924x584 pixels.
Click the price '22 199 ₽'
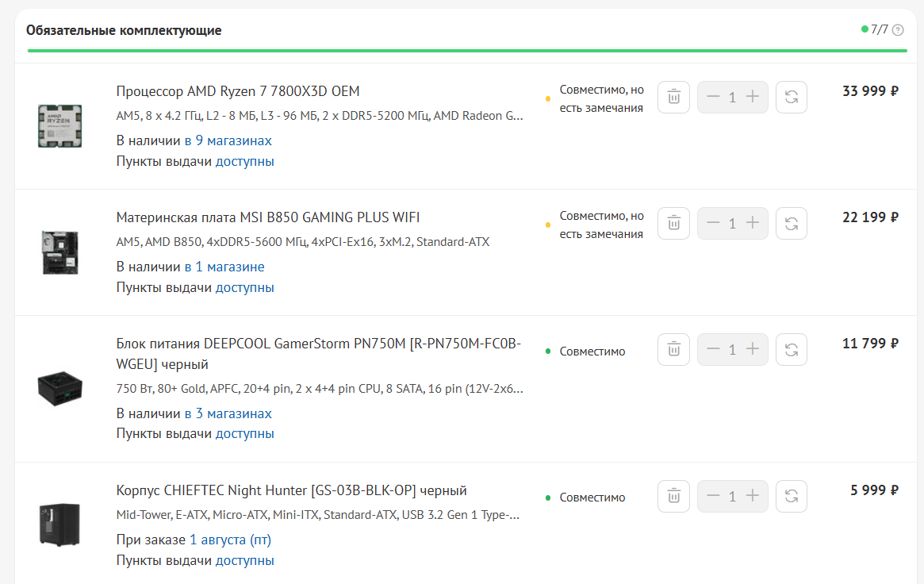point(870,217)
